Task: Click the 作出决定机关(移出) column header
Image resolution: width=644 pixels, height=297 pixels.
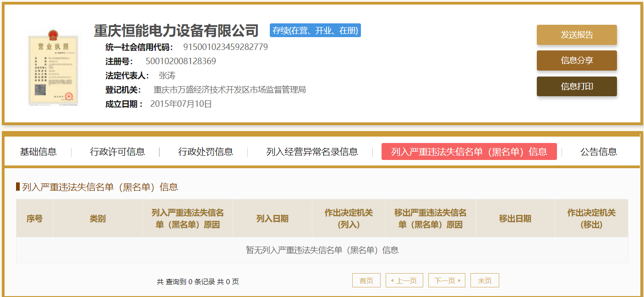Action: tap(591, 219)
